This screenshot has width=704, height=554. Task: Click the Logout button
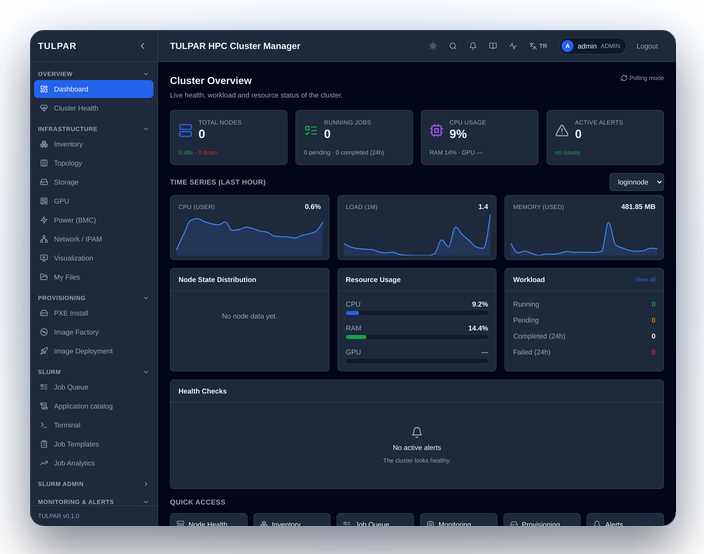tap(647, 46)
